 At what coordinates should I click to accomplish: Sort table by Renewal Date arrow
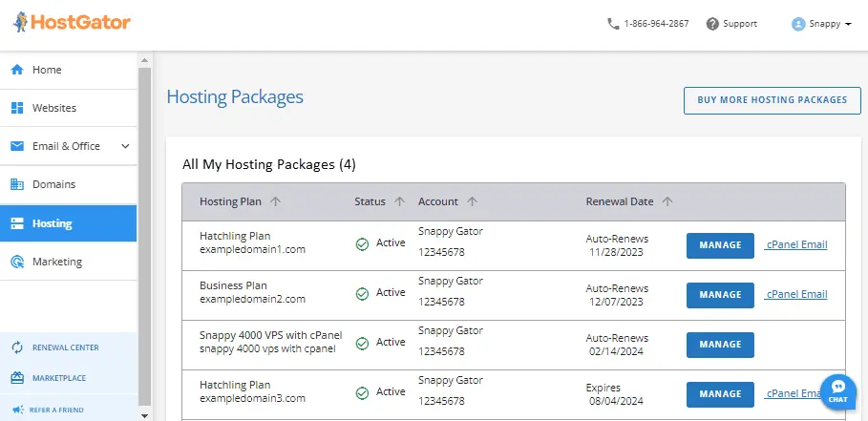[667, 201]
